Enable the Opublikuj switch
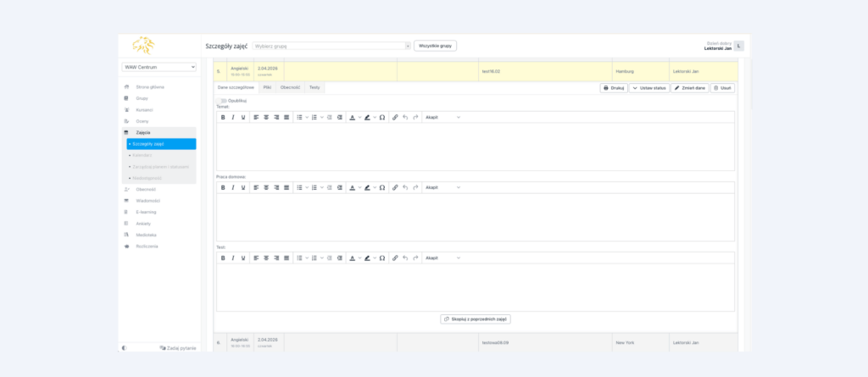The height and width of the screenshot is (377, 868). click(x=223, y=100)
